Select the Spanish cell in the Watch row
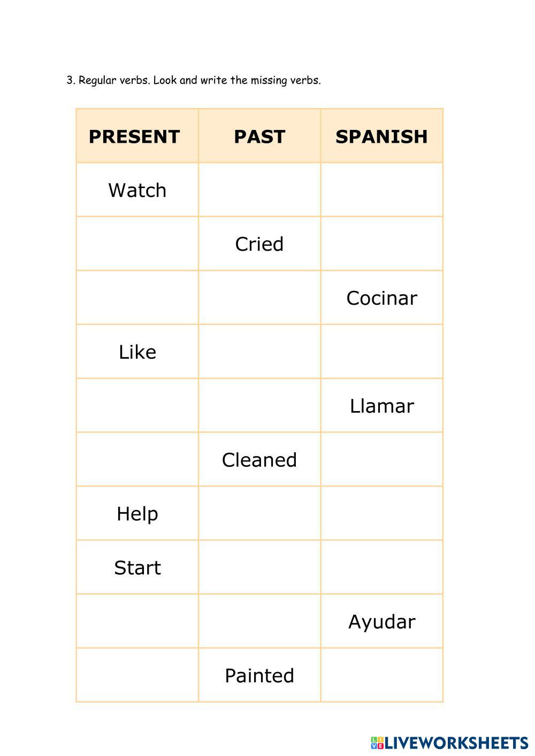535x756 pixels. coord(381,190)
